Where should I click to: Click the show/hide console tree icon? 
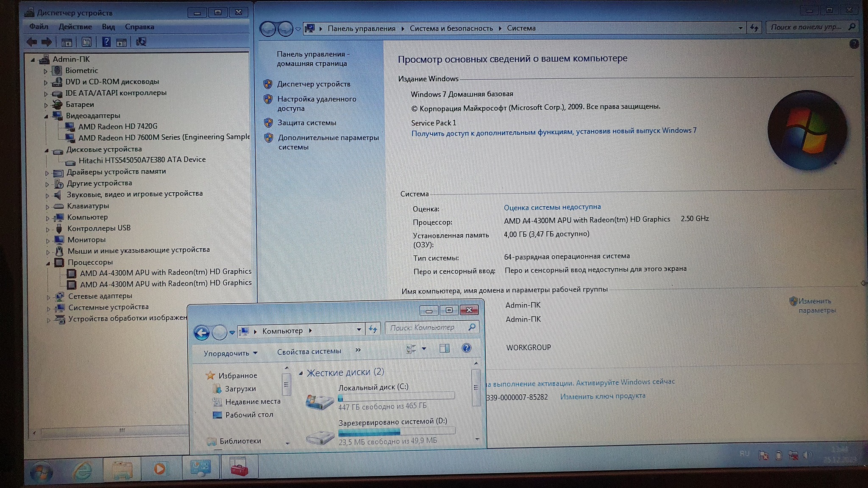[67, 42]
